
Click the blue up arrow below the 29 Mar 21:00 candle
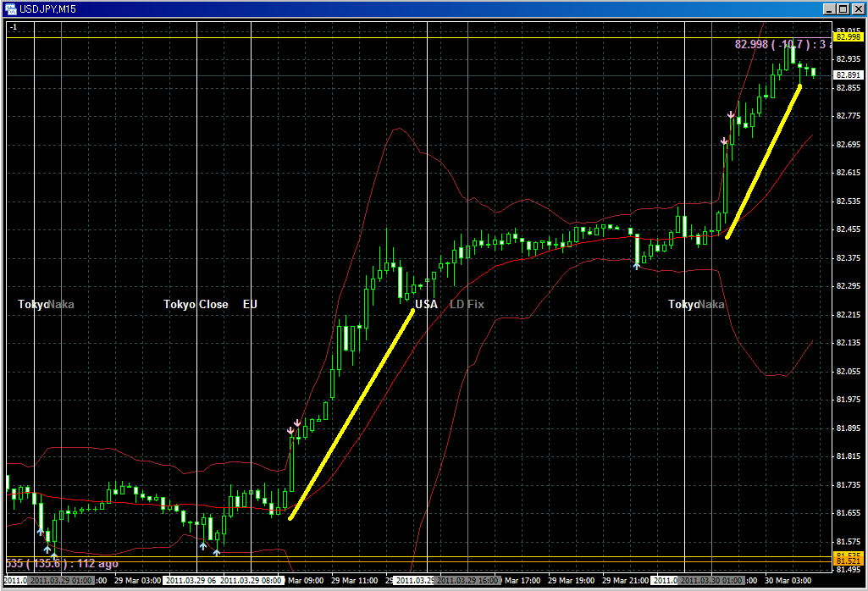click(x=636, y=266)
